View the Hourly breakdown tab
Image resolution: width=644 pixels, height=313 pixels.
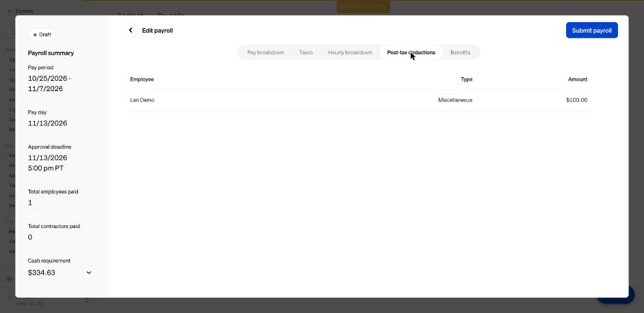[x=350, y=52]
